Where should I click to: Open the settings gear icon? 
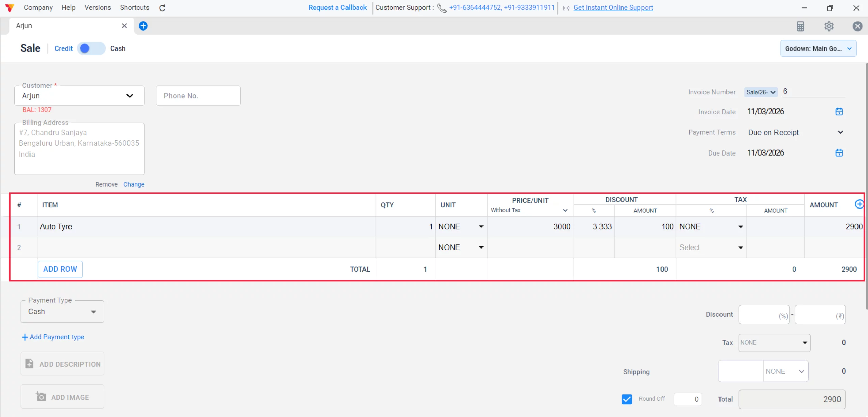point(829,26)
